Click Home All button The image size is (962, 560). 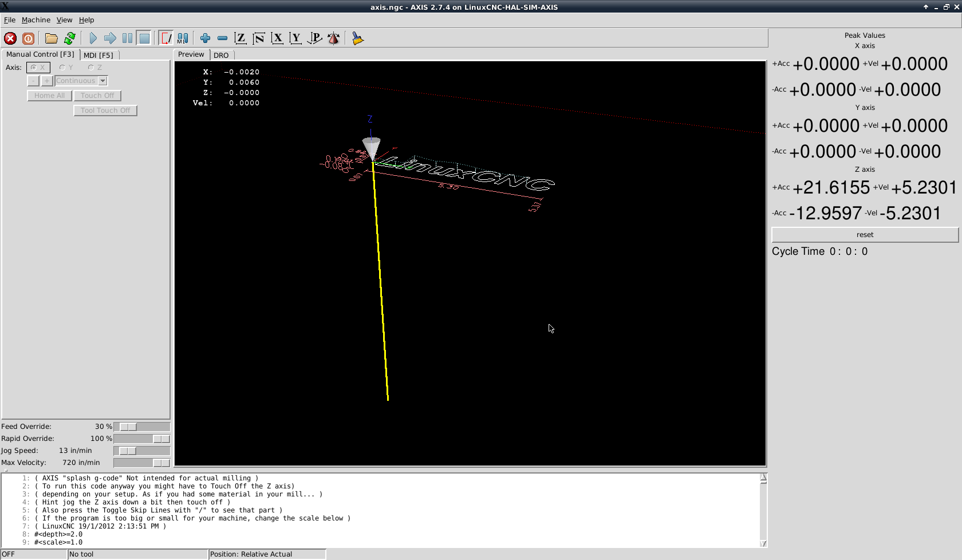click(49, 96)
